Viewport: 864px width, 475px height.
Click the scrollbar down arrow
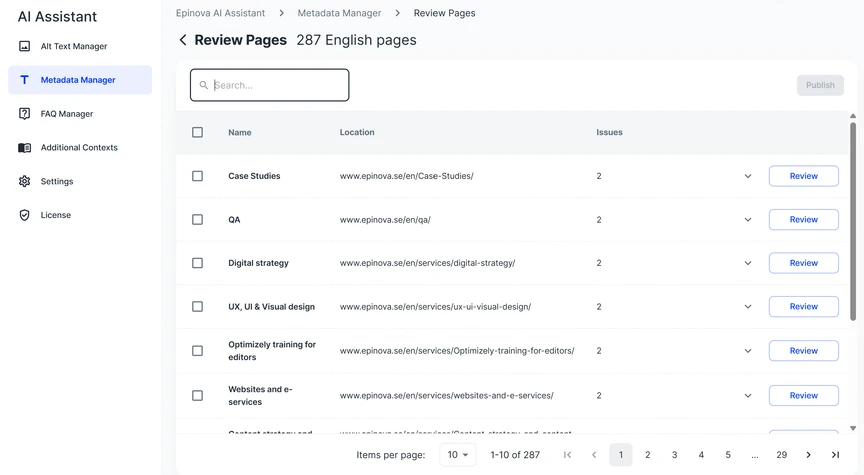pyautogui.click(x=853, y=428)
